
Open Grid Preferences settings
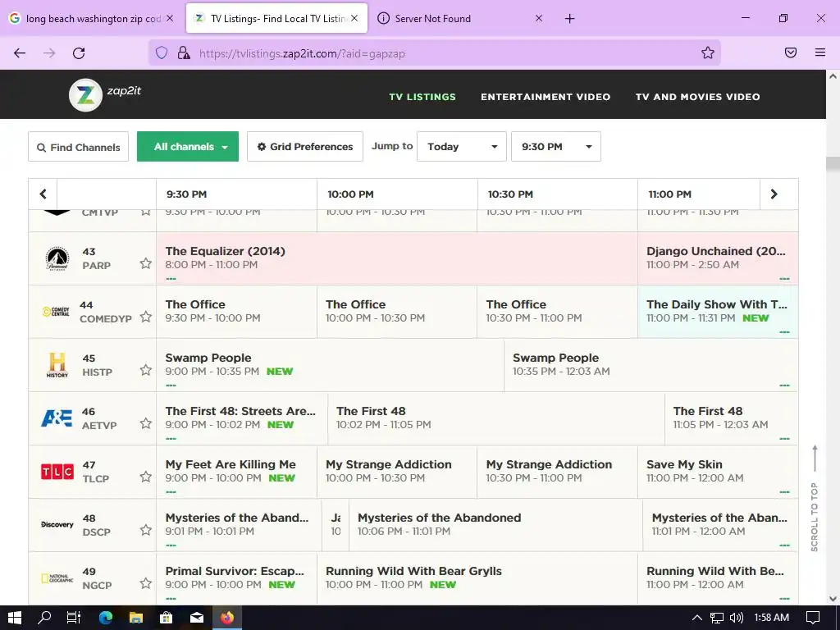(x=305, y=146)
